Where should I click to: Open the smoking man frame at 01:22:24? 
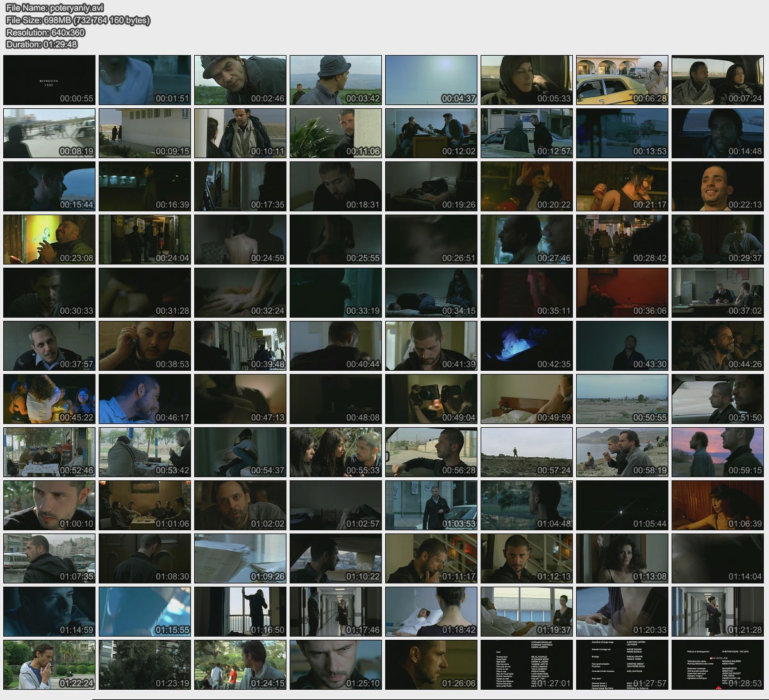click(49, 665)
